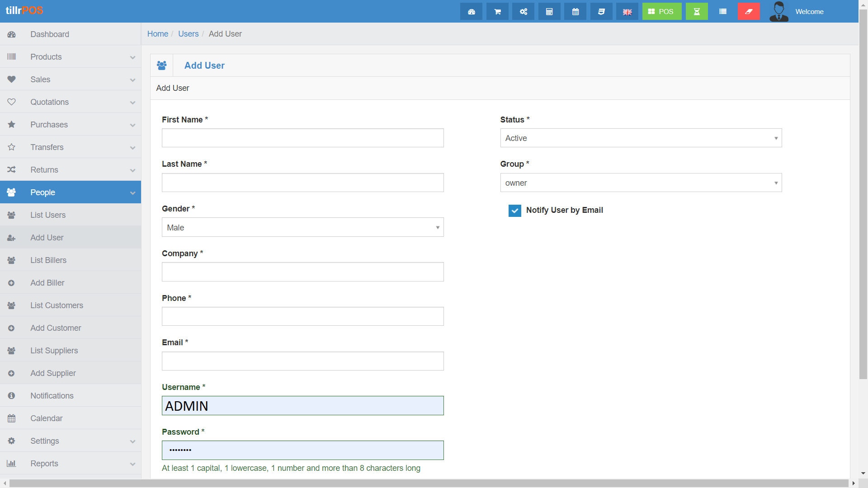The height and width of the screenshot is (488, 868).
Task: Click the green POS button
Action: point(661,12)
